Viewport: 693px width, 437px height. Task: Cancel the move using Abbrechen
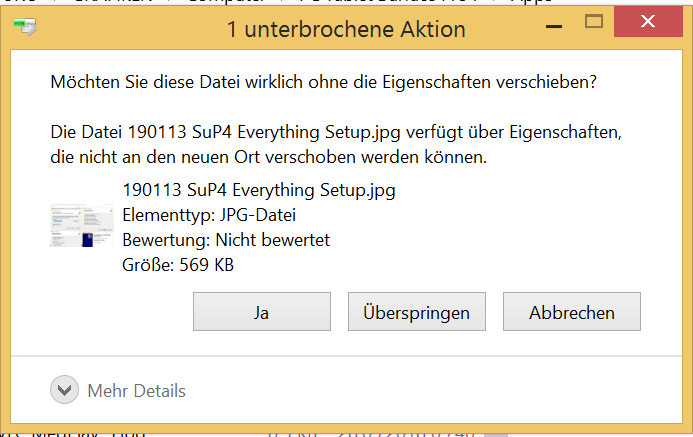point(572,312)
